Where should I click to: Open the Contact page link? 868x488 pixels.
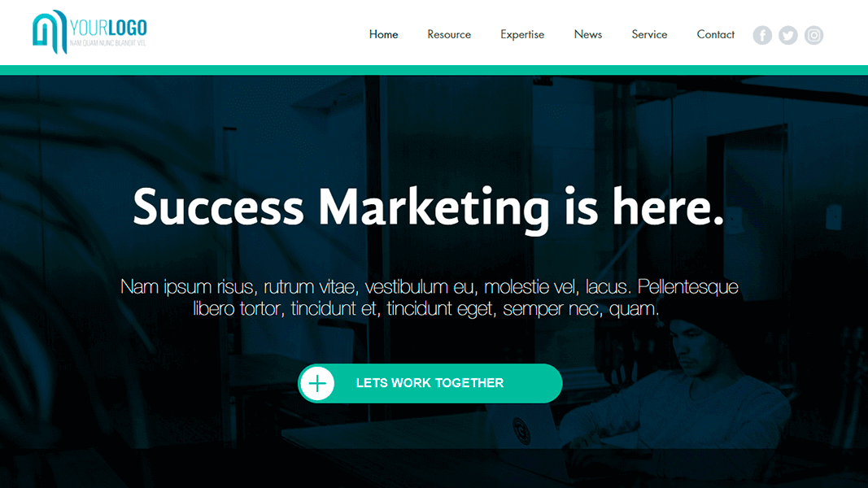(x=715, y=34)
